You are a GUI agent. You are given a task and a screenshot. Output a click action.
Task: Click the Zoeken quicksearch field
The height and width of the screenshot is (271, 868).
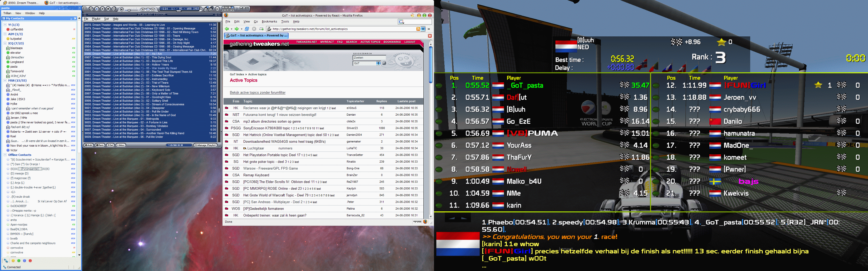tap(369, 58)
